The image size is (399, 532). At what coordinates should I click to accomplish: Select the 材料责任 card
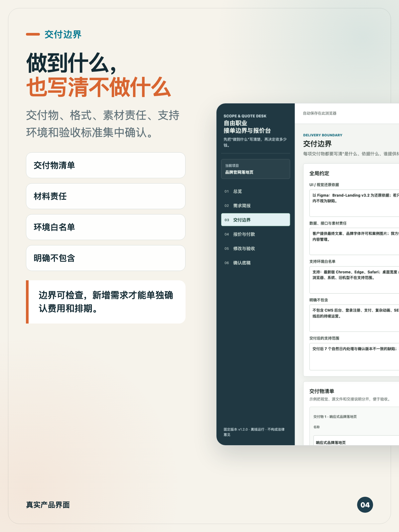pyautogui.click(x=106, y=196)
